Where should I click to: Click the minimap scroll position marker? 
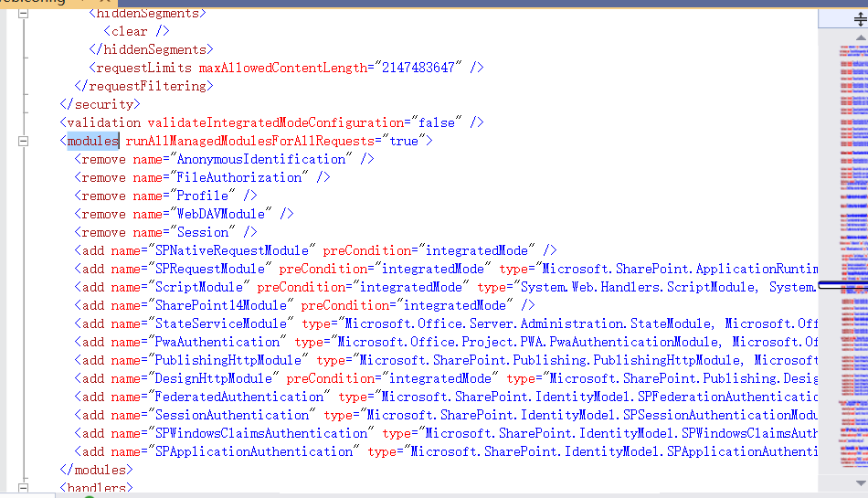[843, 285]
